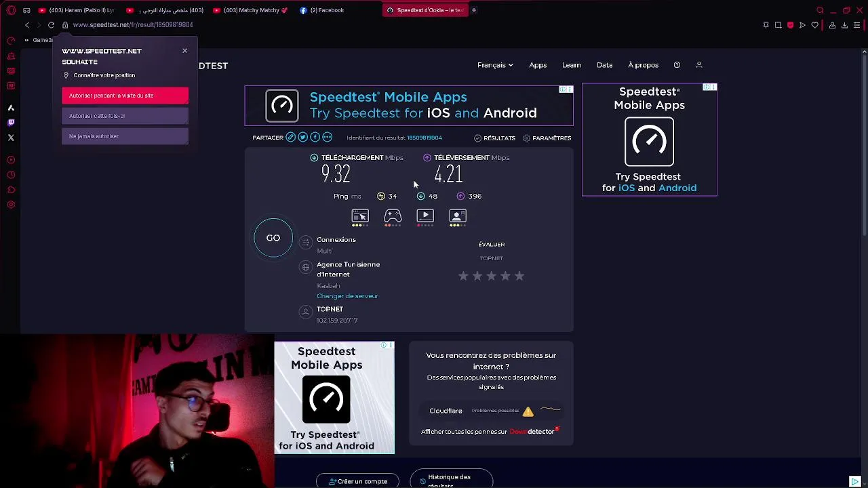Take a snapshot with the toolbar snapshot icon
868x488 pixels.
(x=778, y=25)
